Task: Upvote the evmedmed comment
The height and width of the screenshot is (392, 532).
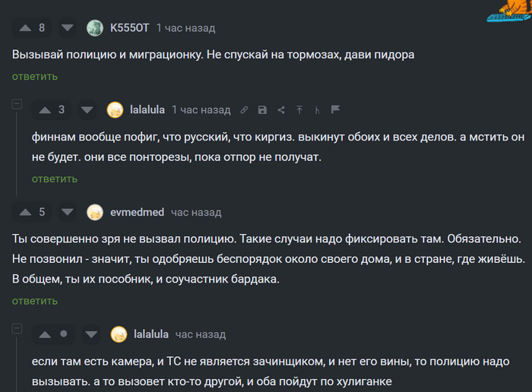Action: point(24,212)
